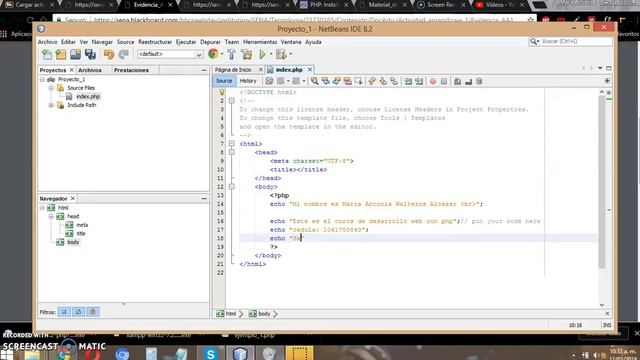Fold the html tag code block
Viewport: 640px width, 360px height.
tap(231, 144)
